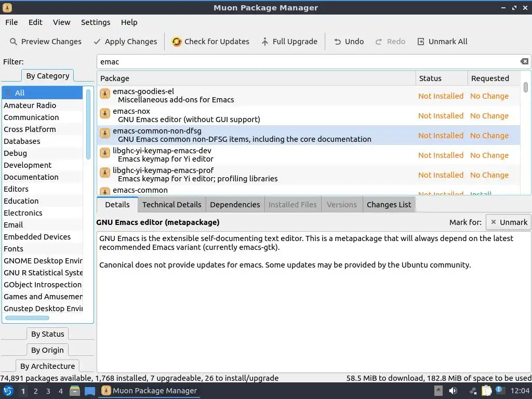Clear the filter text with the backspace icon

(524, 61)
